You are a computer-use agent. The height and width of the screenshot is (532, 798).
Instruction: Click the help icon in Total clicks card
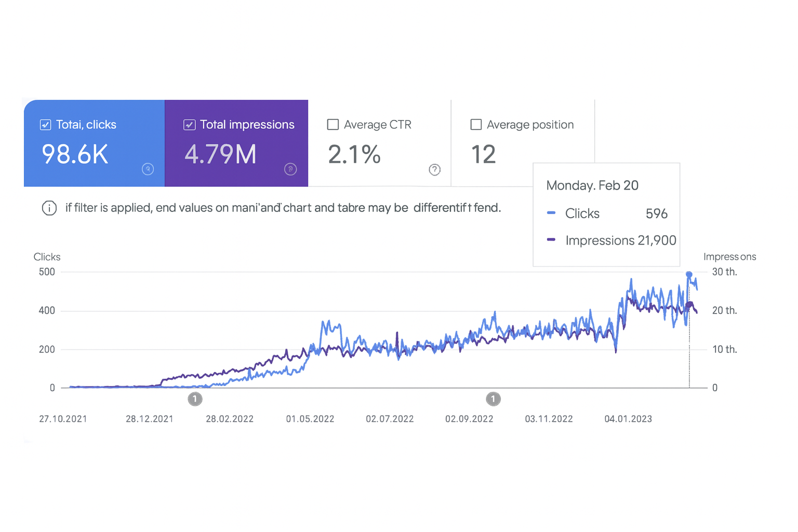tap(148, 169)
